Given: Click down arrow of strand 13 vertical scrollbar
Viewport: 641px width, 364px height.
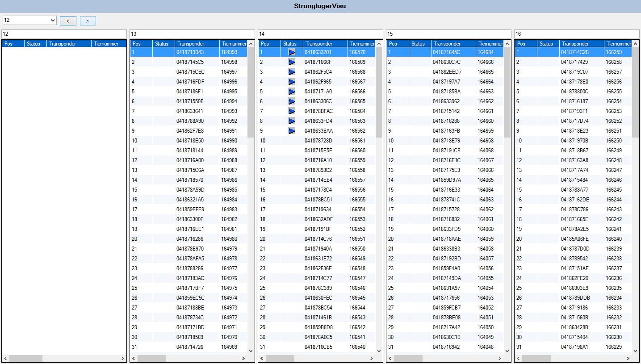Looking at the screenshot, I should click(251, 351).
